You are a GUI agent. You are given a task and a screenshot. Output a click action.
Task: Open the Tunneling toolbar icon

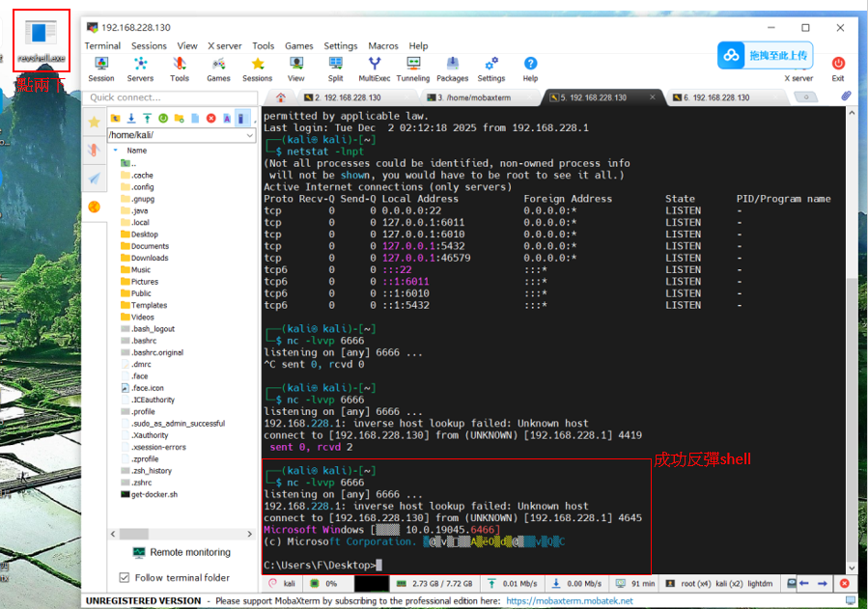pyautogui.click(x=413, y=69)
